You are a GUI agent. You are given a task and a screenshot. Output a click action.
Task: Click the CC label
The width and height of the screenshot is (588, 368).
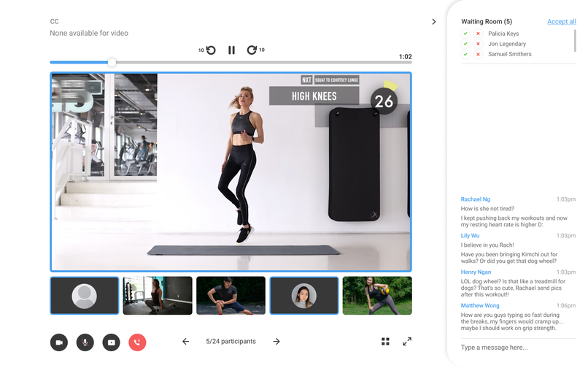(x=55, y=21)
